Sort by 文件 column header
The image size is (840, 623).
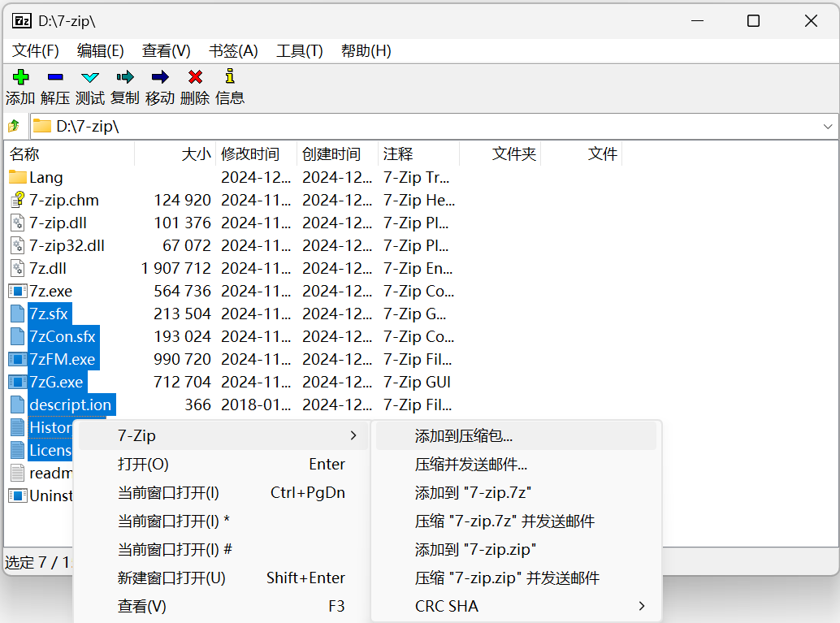point(581,154)
